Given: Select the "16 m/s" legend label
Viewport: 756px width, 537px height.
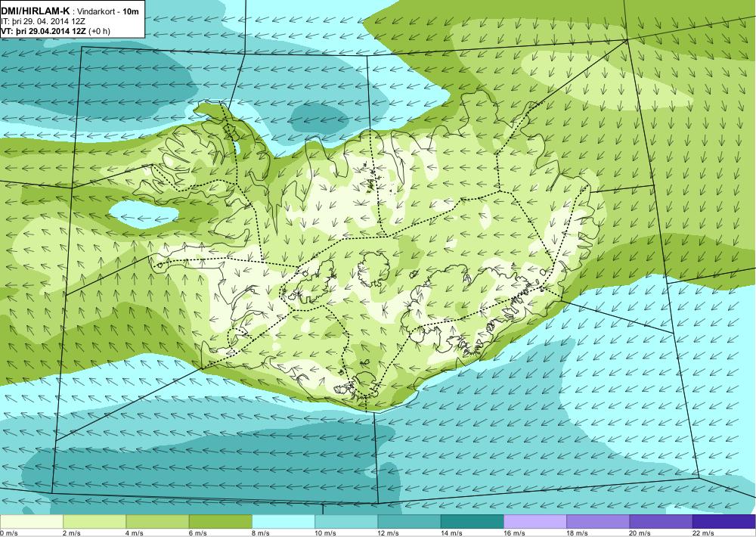Looking at the screenshot, I should click(514, 533).
